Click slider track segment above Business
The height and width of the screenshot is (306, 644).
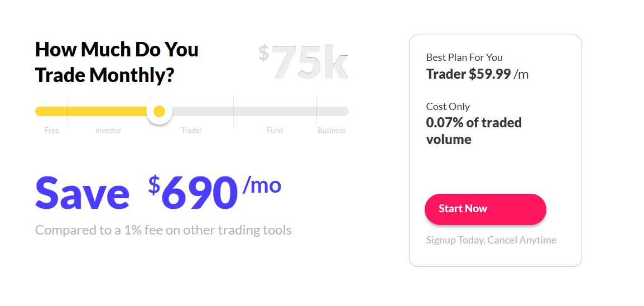click(332, 111)
